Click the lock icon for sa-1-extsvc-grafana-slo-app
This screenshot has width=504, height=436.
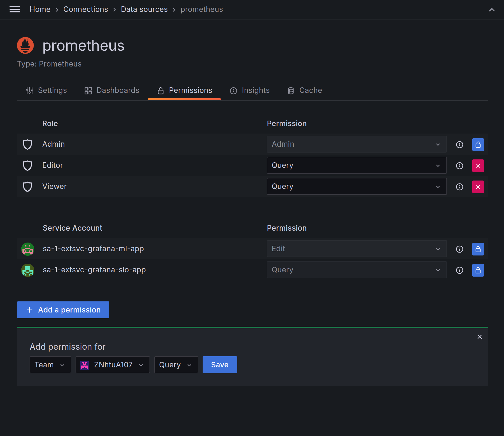point(478,270)
